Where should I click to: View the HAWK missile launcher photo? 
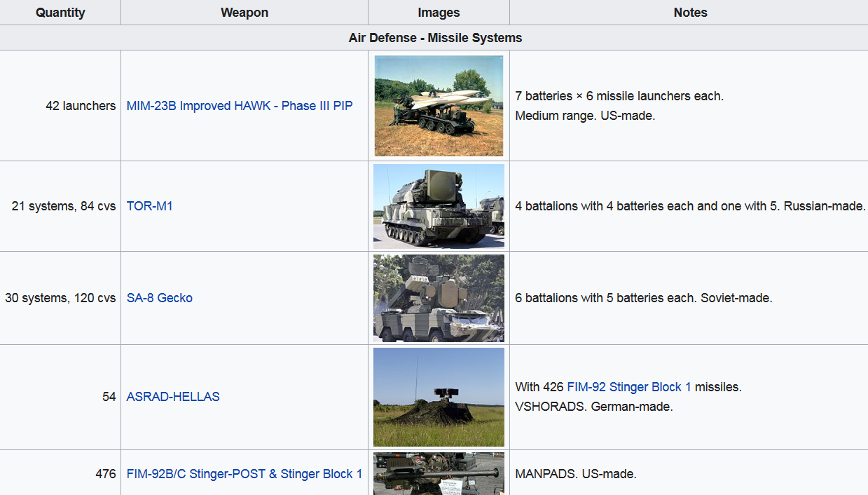439,106
